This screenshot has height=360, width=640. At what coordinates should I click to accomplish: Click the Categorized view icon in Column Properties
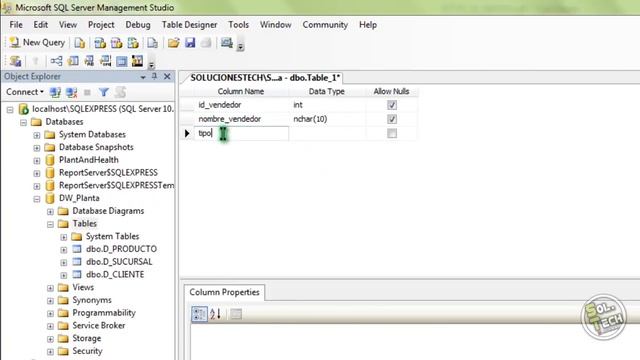pos(200,314)
